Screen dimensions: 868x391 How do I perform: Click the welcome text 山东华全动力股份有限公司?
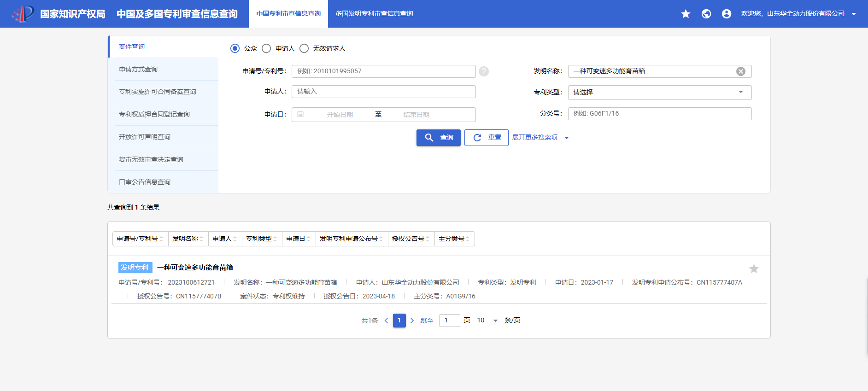[806, 14]
